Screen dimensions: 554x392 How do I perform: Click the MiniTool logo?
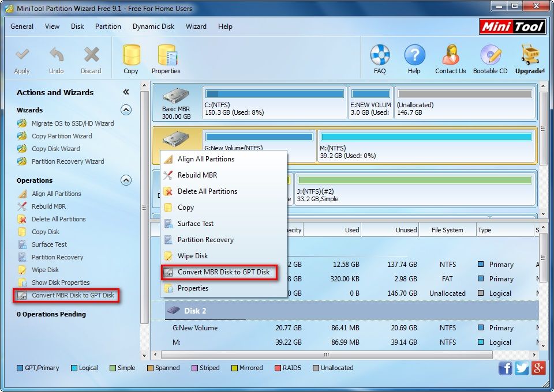coord(512,27)
